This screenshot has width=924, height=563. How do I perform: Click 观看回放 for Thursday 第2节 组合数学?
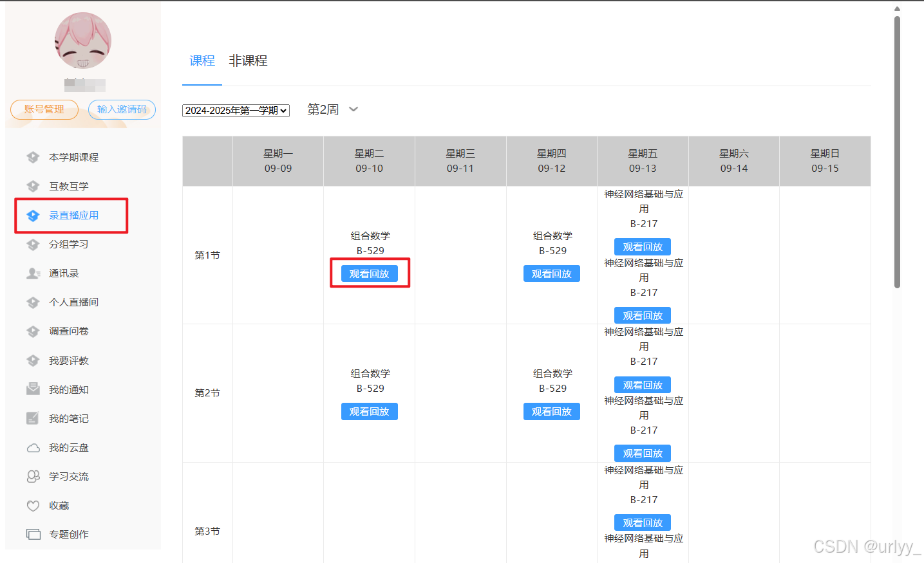click(551, 411)
